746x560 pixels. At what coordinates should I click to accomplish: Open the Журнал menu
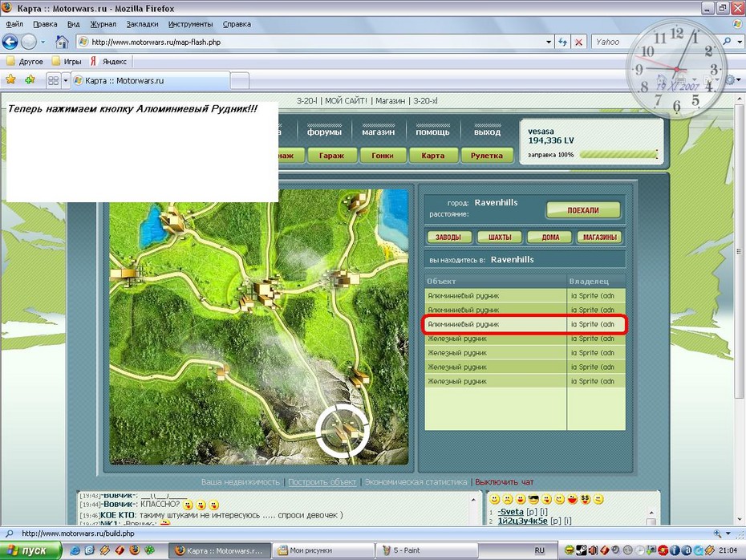(103, 24)
